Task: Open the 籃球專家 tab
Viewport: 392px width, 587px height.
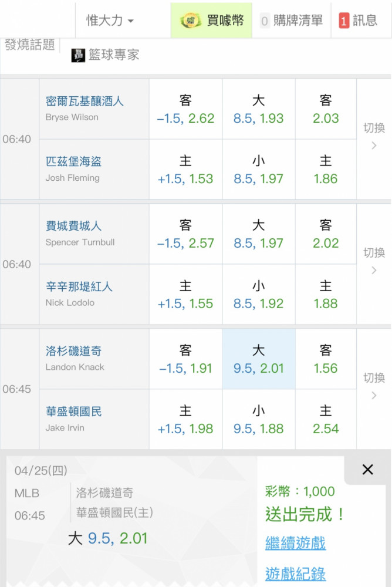Action: click(x=114, y=55)
